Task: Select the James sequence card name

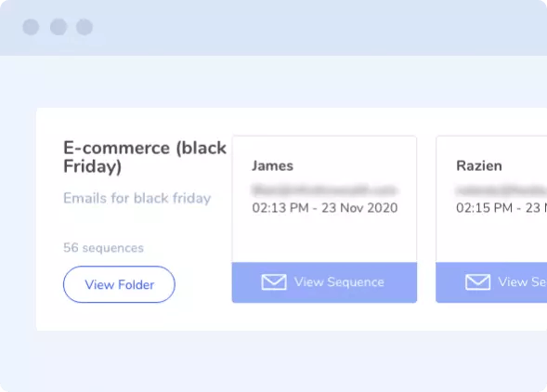Action: click(x=272, y=165)
